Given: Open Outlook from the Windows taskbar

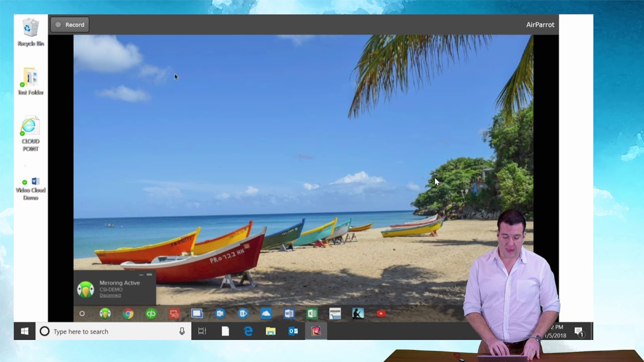Looking at the screenshot, I should pos(293,331).
